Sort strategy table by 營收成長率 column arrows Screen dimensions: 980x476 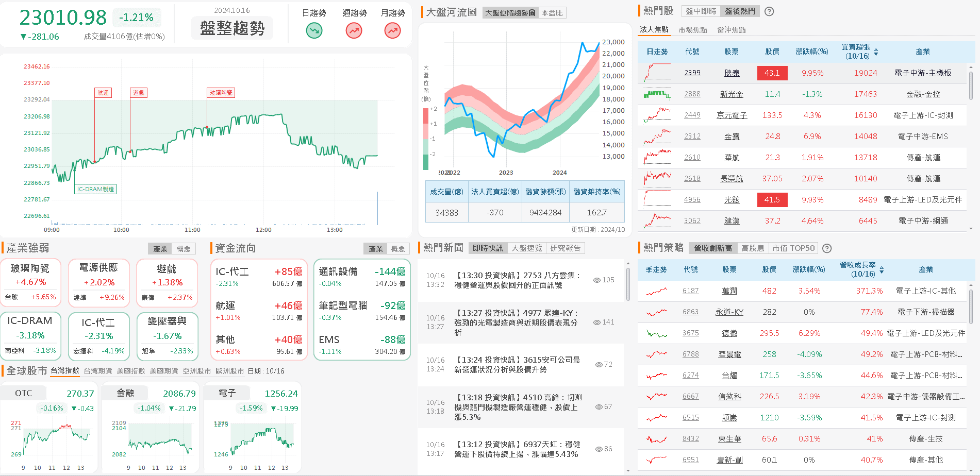[x=882, y=270]
